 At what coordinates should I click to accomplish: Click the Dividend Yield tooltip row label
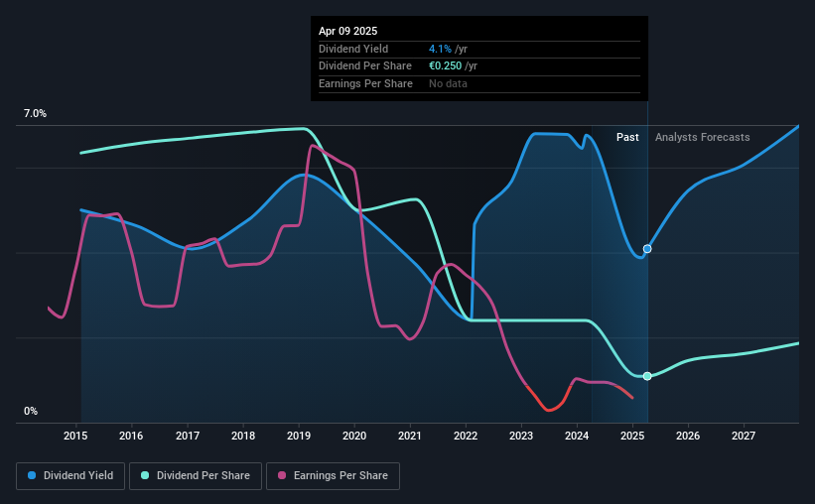[353, 49]
